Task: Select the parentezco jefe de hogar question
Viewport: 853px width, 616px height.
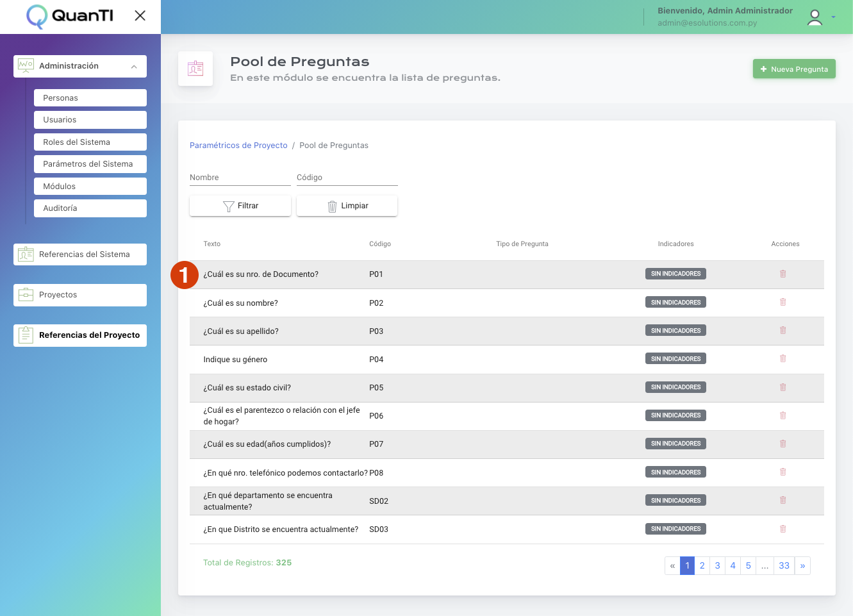Action: coord(281,416)
